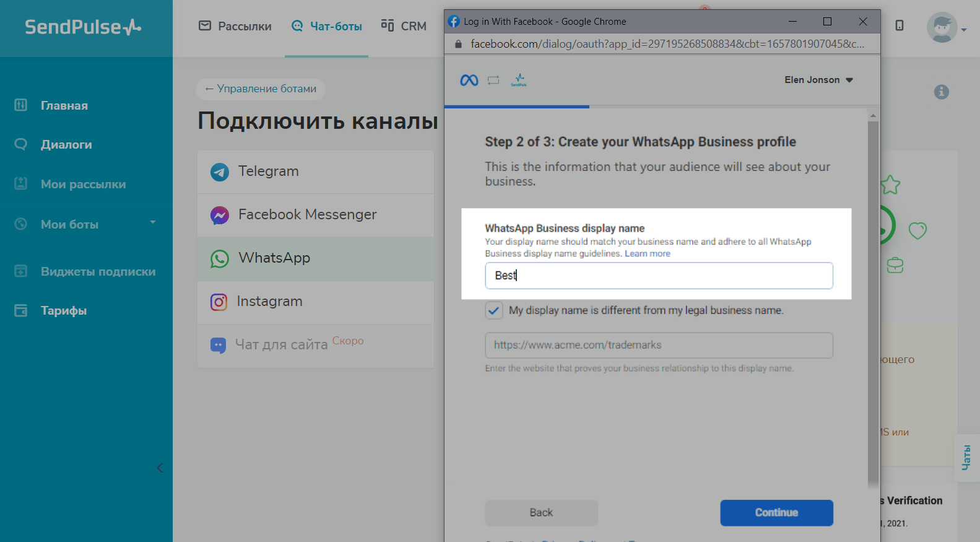The height and width of the screenshot is (542, 980).
Task: Select the Instagram channel
Action: pos(316,302)
